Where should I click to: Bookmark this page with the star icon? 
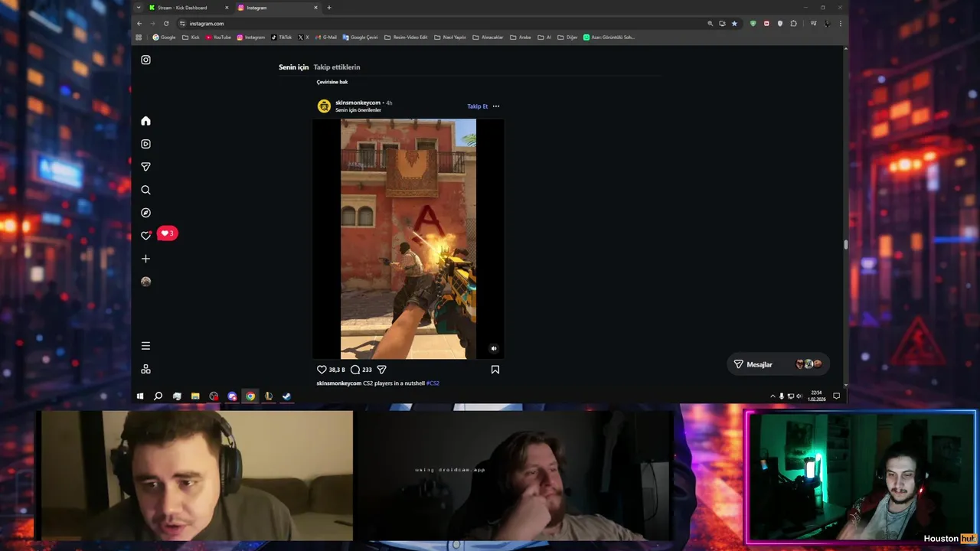[x=734, y=24]
